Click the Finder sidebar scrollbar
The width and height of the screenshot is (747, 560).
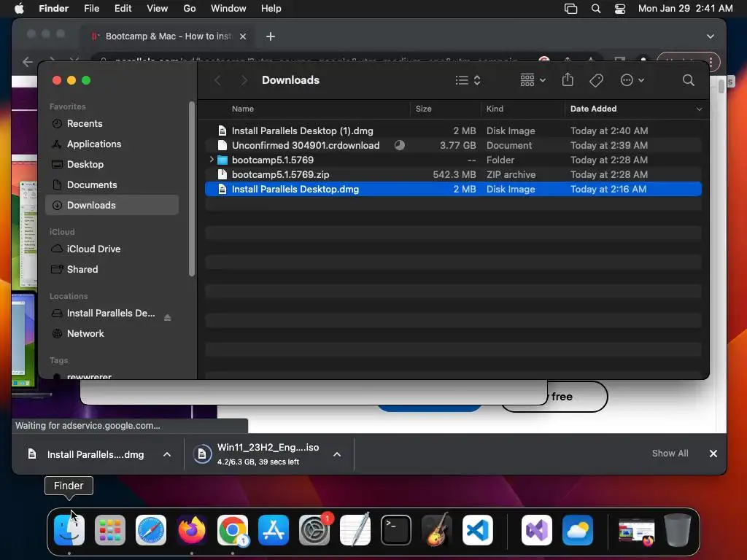click(192, 189)
